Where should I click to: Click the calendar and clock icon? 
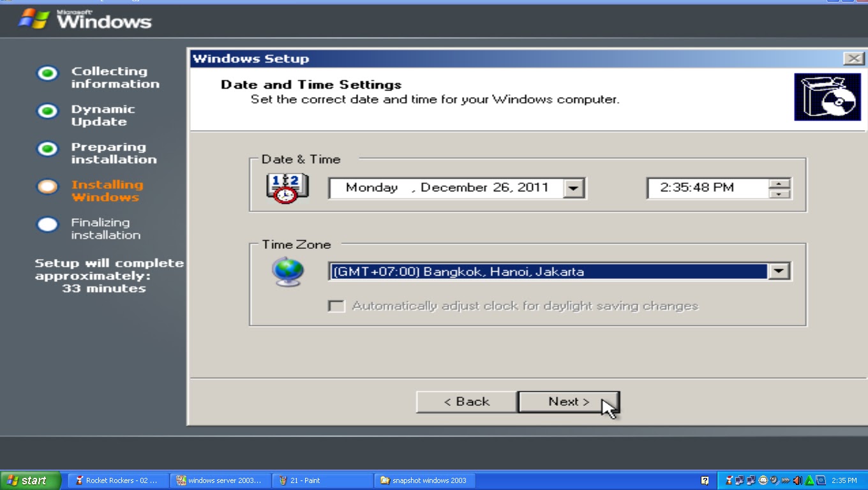click(287, 188)
